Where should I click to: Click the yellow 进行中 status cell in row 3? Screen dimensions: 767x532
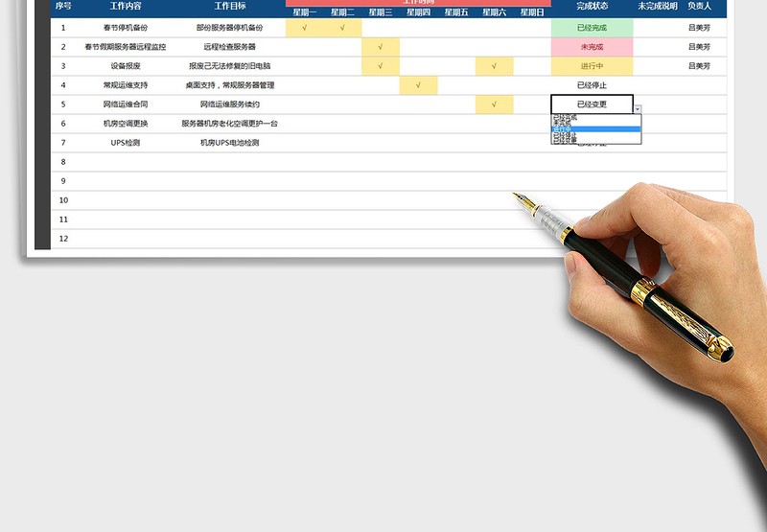click(x=592, y=66)
